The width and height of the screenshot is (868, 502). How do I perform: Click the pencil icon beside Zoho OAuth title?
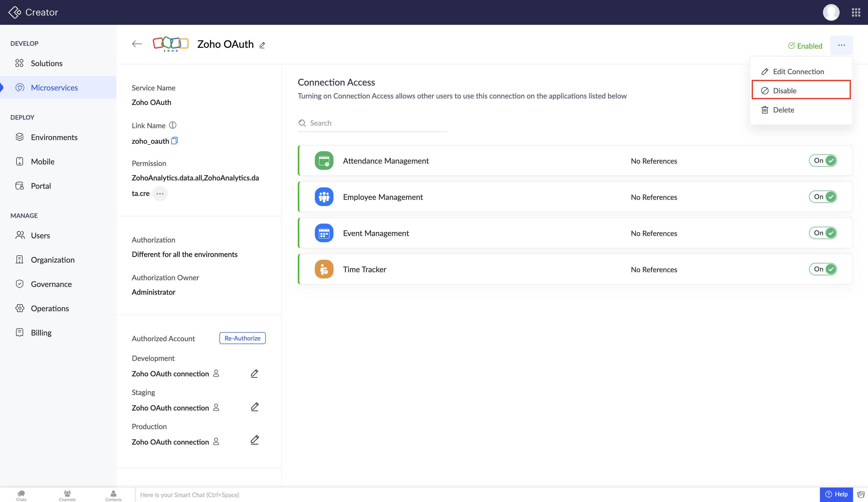click(x=262, y=45)
